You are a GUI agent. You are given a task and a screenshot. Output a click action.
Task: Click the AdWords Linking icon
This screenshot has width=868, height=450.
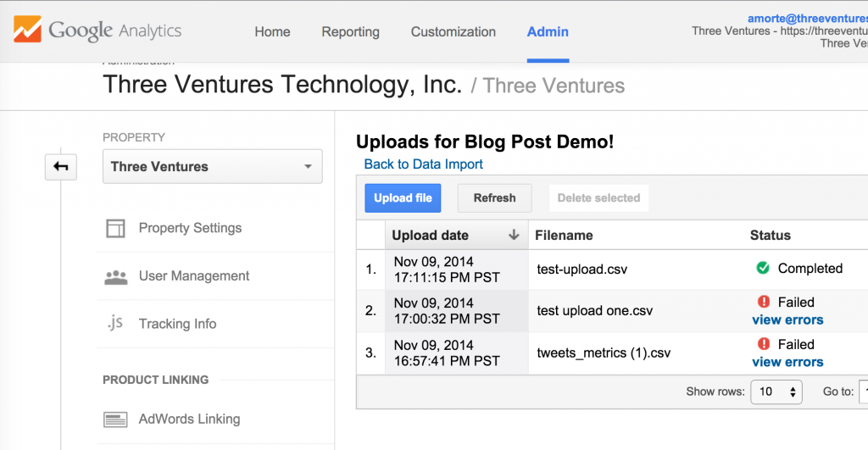115,419
